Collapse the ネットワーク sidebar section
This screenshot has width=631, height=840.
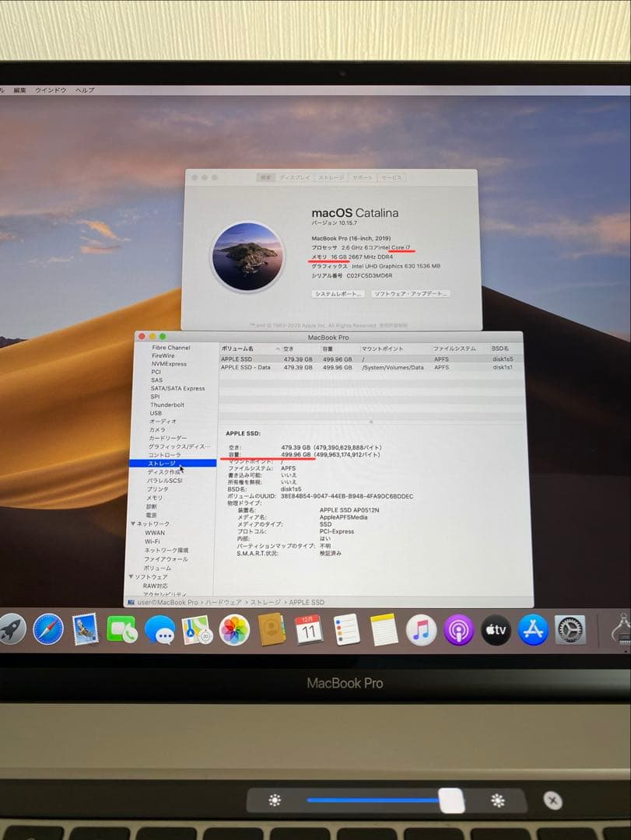133,523
